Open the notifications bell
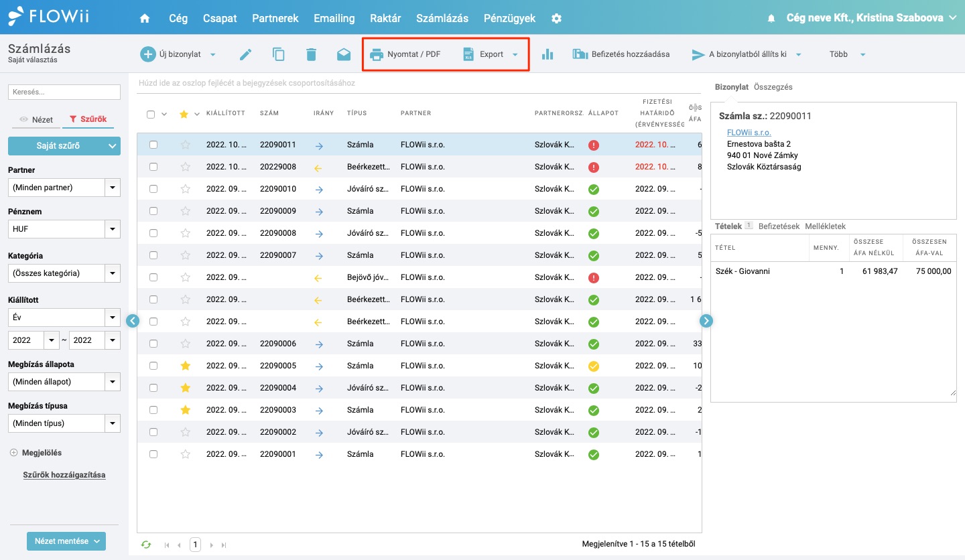965x560 pixels. pyautogui.click(x=771, y=19)
